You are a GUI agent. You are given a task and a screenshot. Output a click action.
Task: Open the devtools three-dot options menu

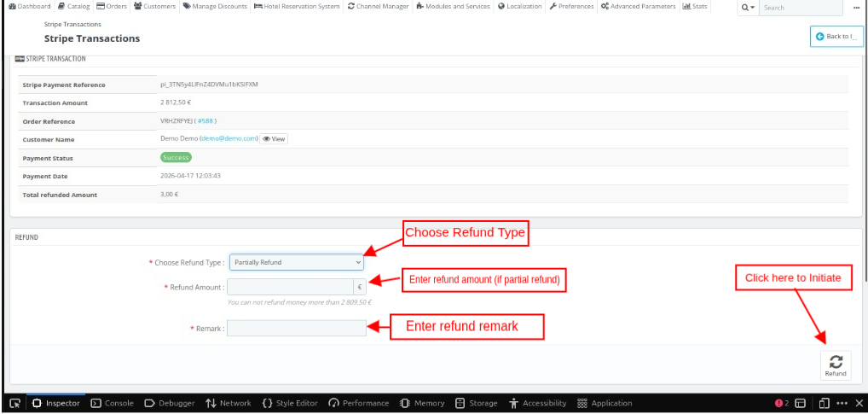tap(842, 403)
